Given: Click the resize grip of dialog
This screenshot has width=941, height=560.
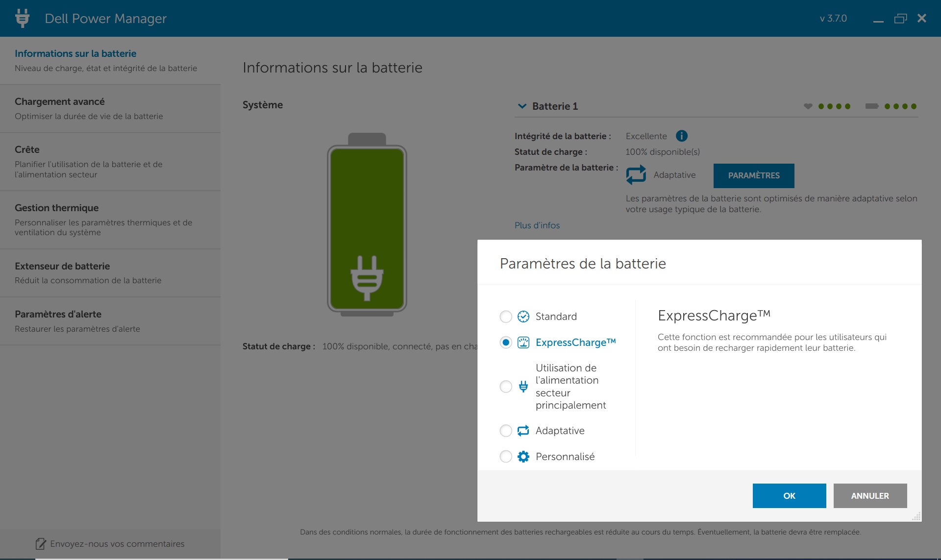Looking at the screenshot, I should pyautogui.click(x=916, y=516).
